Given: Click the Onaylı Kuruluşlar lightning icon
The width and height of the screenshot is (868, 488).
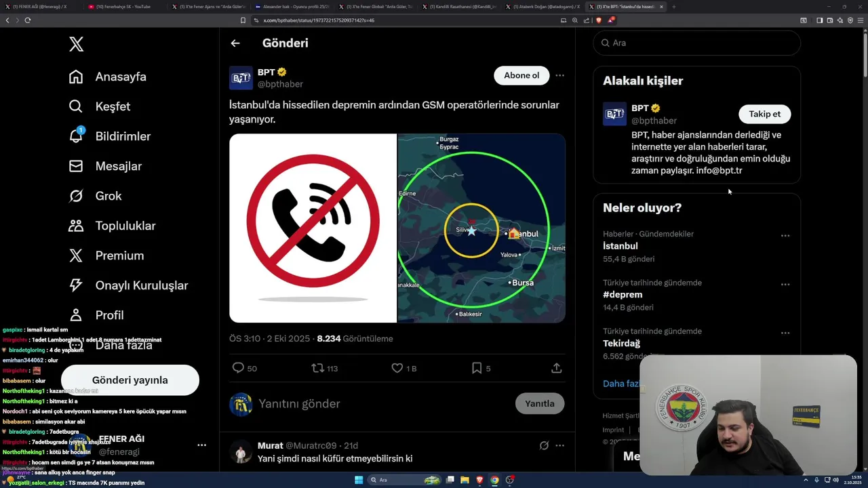Looking at the screenshot, I should pyautogui.click(x=76, y=285).
